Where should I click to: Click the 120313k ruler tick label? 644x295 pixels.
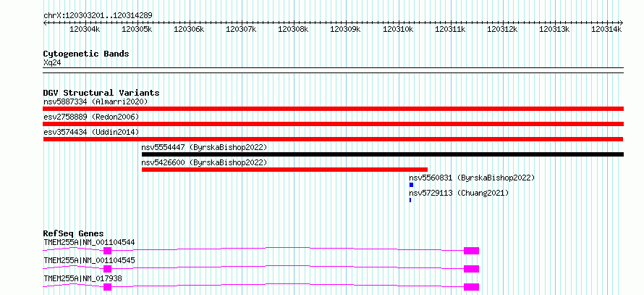pyautogui.click(x=554, y=29)
